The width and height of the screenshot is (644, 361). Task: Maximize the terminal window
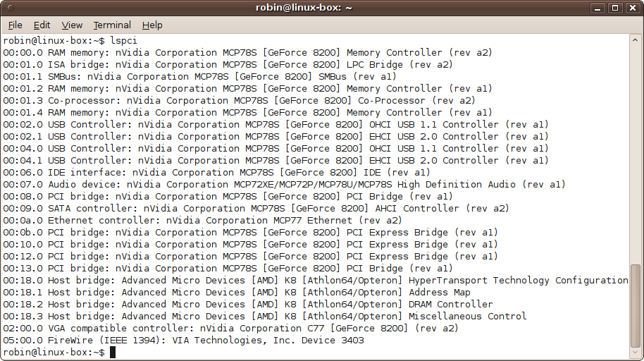(615, 8)
